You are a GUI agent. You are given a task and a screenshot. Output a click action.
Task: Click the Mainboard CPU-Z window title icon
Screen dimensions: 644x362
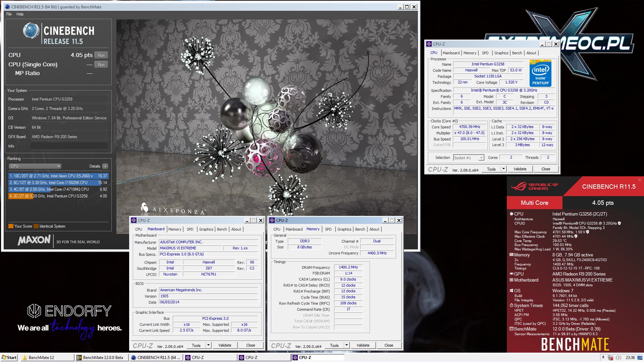click(134, 220)
